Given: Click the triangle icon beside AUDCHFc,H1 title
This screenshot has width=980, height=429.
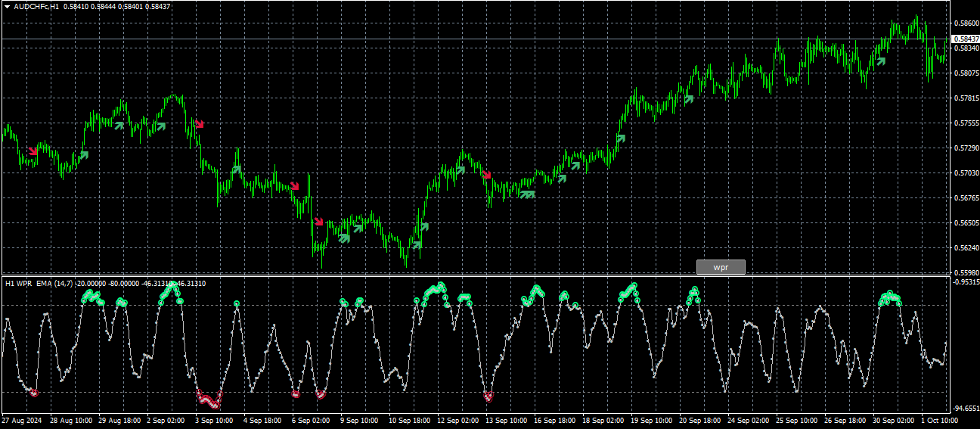Looking at the screenshot, I should coord(7,6).
